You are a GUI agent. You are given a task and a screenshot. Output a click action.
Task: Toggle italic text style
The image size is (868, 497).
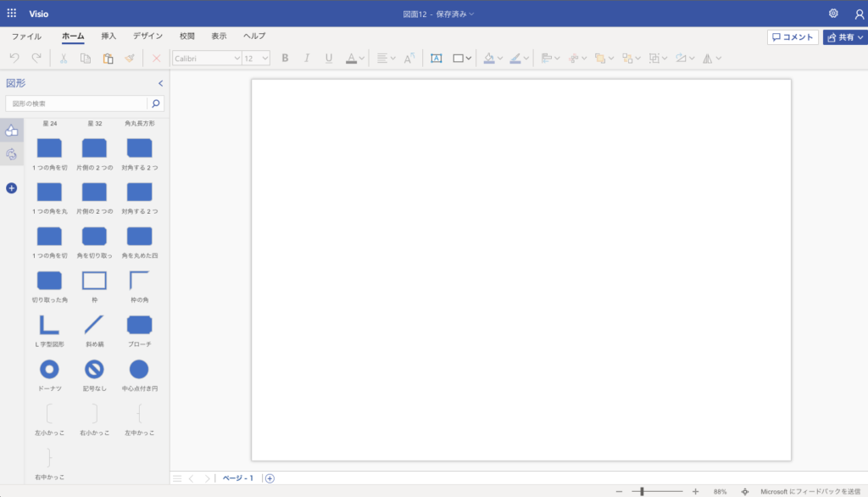(x=307, y=59)
